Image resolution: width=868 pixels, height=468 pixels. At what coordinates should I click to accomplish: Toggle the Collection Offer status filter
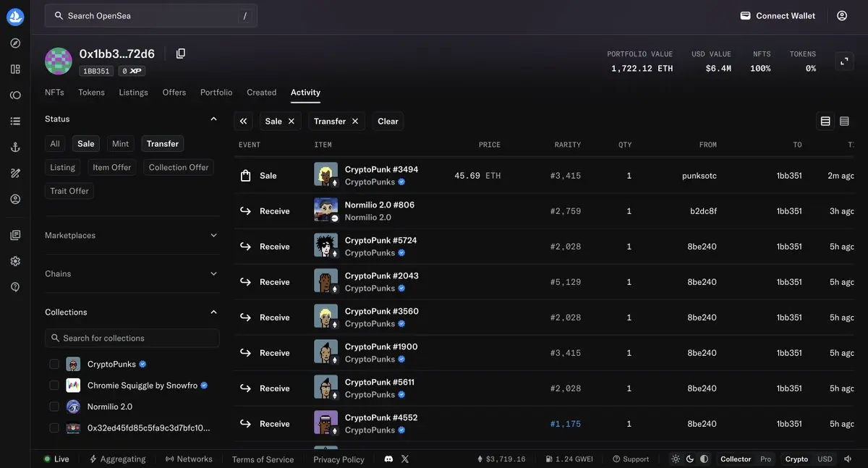click(179, 167)
